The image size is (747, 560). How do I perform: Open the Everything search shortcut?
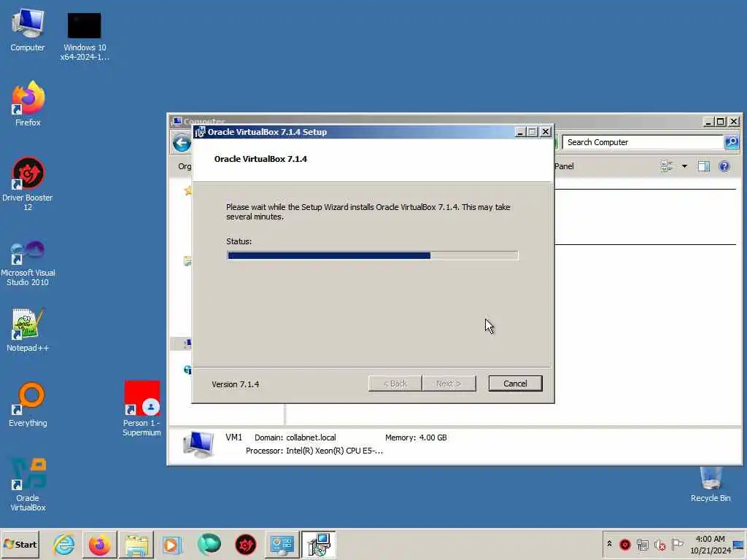tap(28, 405)
